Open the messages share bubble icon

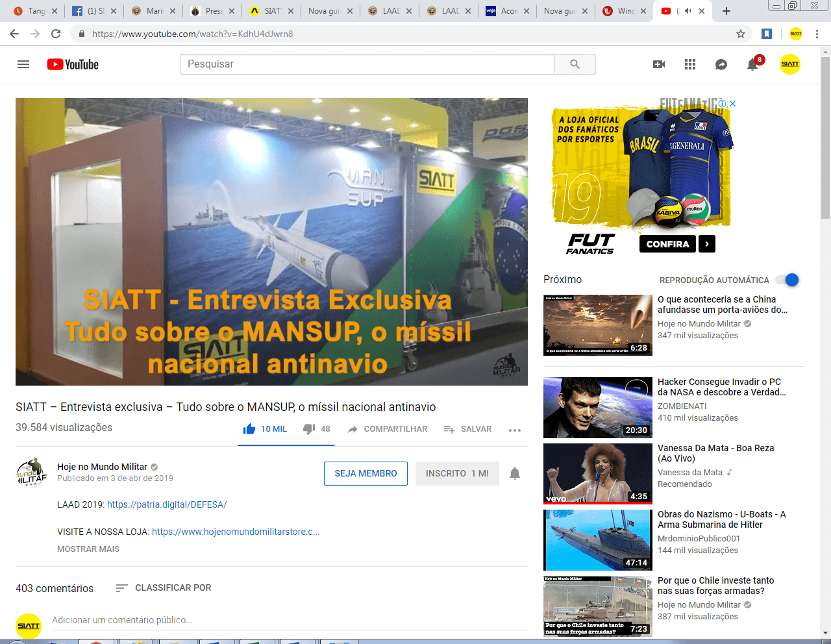point(721,64)
